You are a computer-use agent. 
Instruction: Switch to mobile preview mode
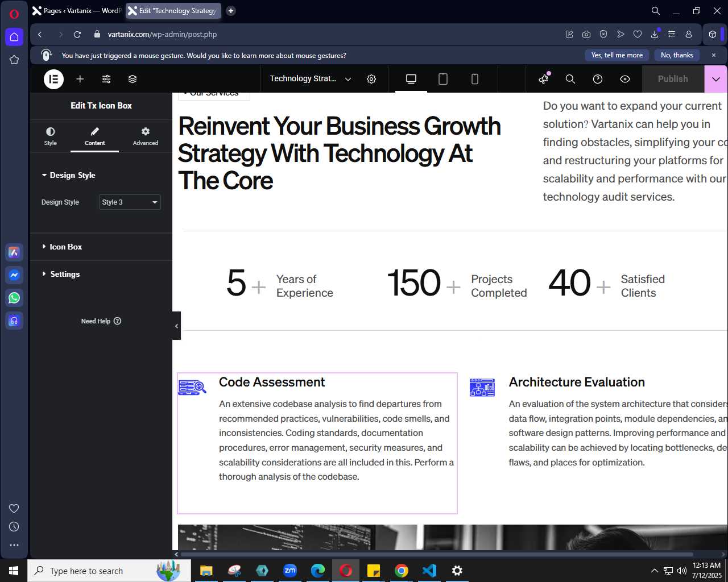(475, 79)
